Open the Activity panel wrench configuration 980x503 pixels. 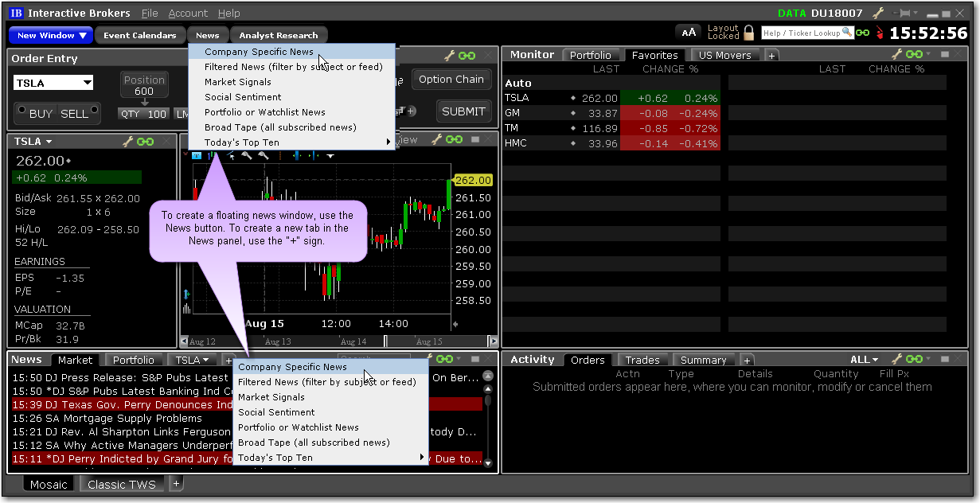(897, 360)
